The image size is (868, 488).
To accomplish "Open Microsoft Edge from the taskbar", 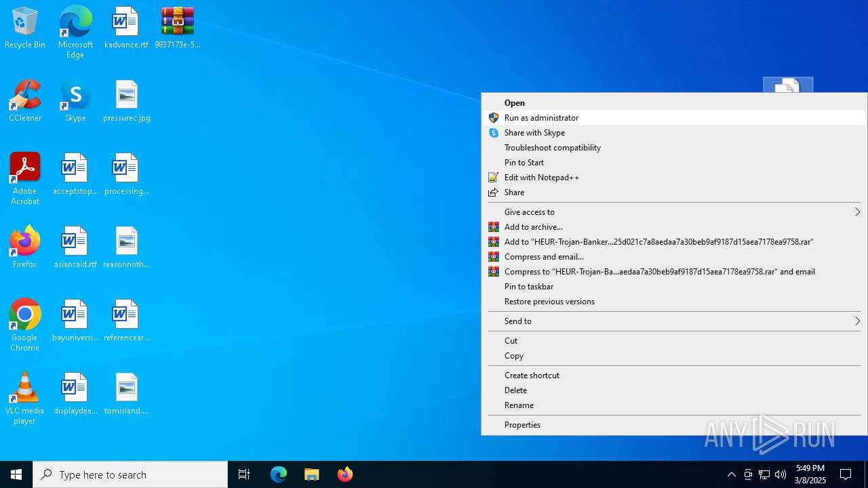I will point(279,474).
